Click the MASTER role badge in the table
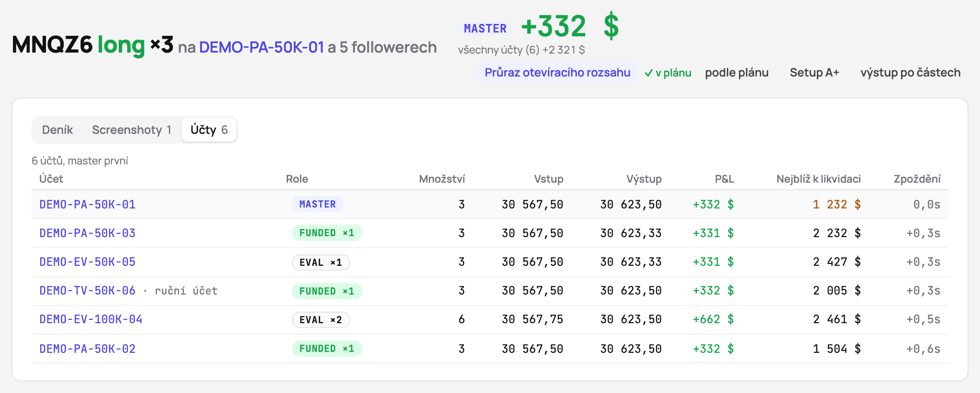Image resolution: width=980 pixels, height=393 pixels. pos(318,204)
